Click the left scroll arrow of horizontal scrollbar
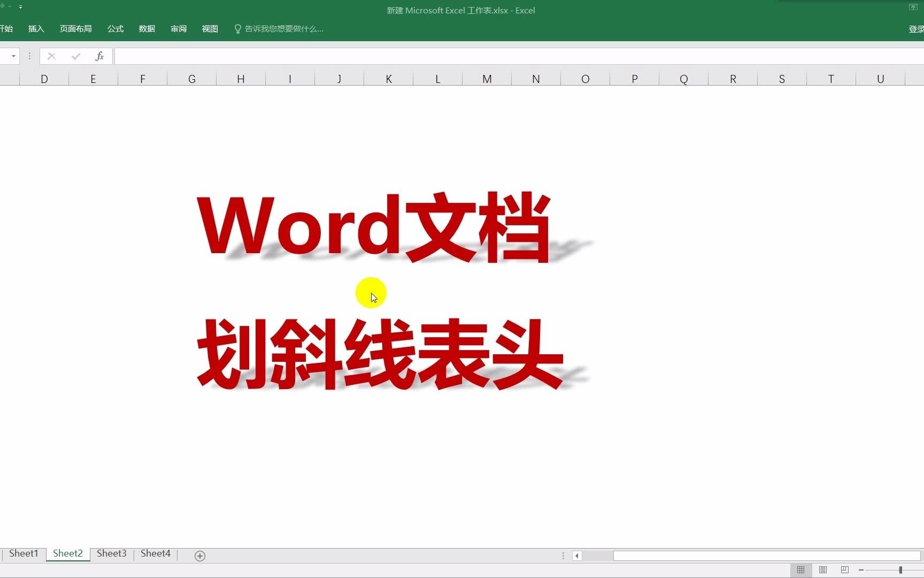 (x=577, y=556)
